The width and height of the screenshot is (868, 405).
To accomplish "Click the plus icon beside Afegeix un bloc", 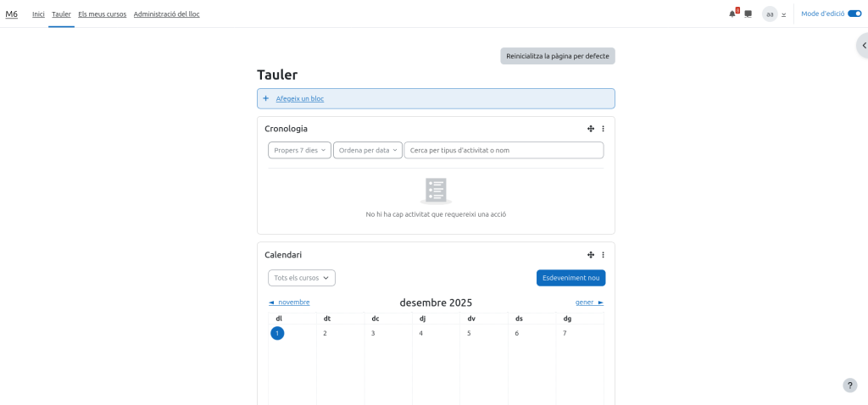I will click(x=266, y=98).
